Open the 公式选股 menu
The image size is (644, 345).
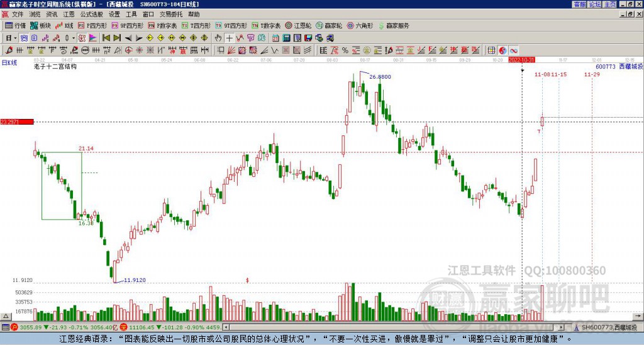91,14
